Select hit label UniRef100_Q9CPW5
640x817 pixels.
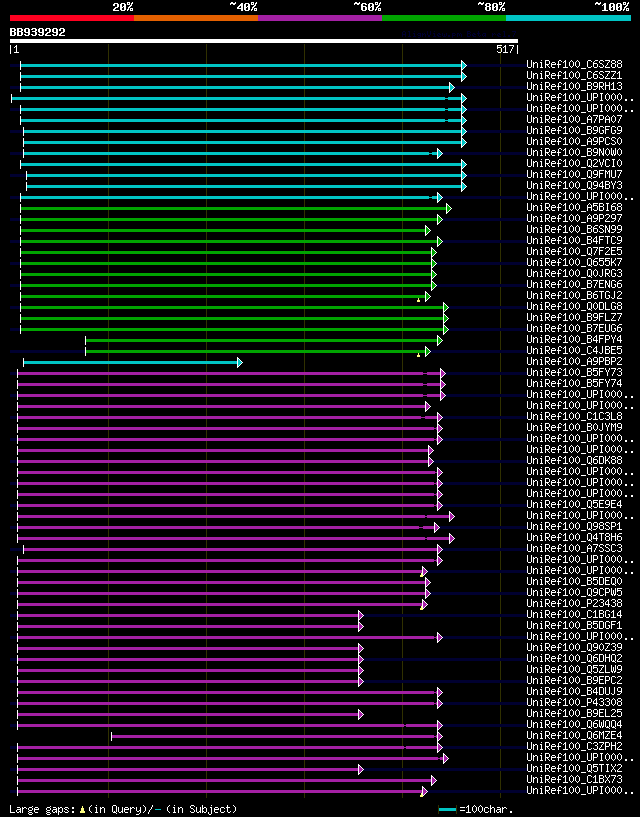coord(574,592)
